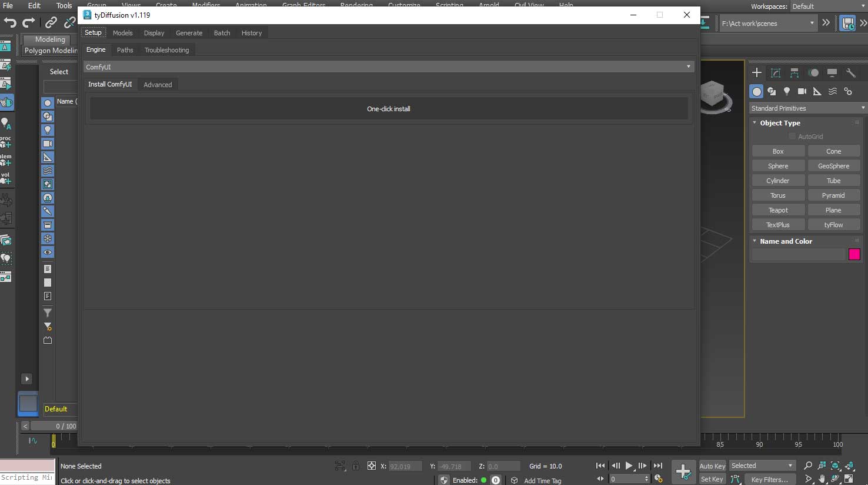
Task: Toggle Display Shapes filter in Scene Explorer
Action: pos(48,117)
